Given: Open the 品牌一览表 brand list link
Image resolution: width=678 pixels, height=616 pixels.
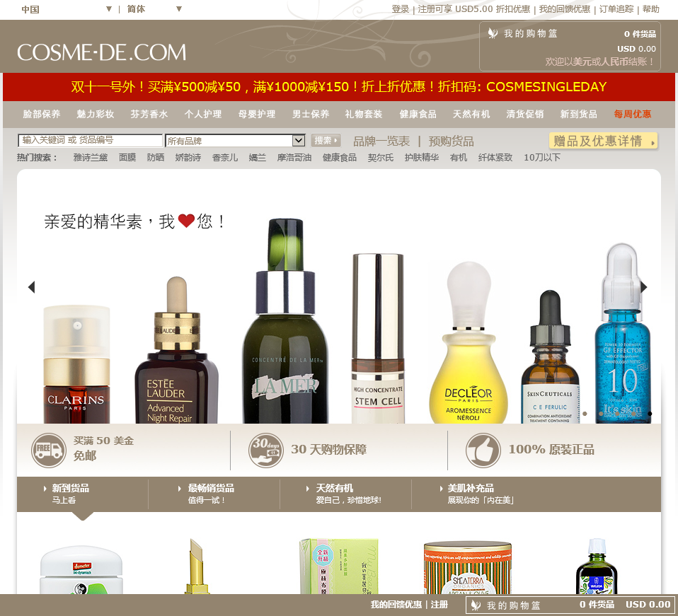Looking at the screenshot, I should coord(381,141).
